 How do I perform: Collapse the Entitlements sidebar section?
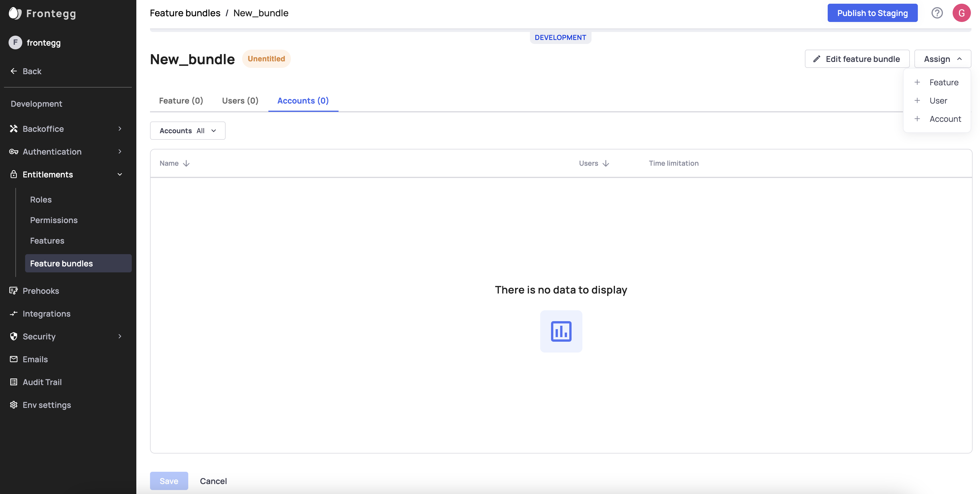(x=120, y=174)
